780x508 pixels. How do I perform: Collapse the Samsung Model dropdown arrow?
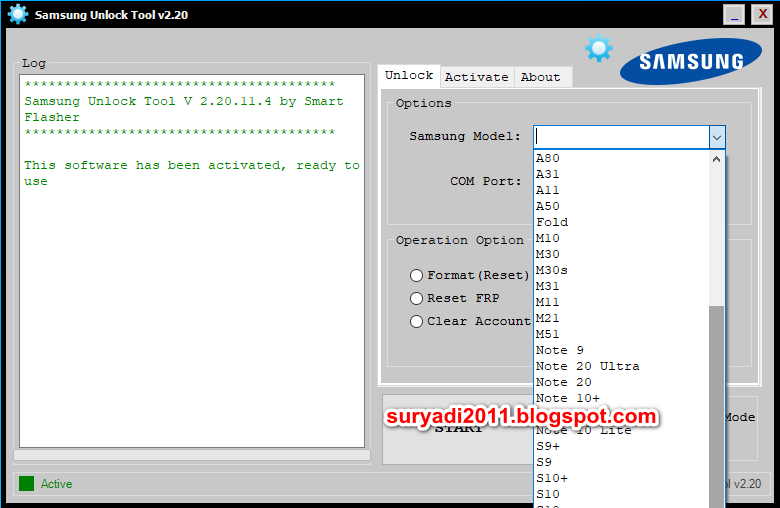pyautogui.click(x=717, y=137)
